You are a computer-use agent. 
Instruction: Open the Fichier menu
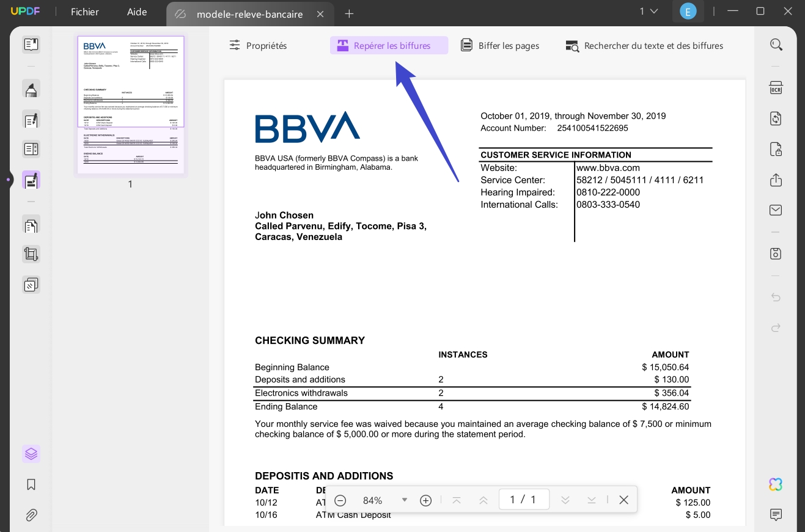tap(85, 12)
